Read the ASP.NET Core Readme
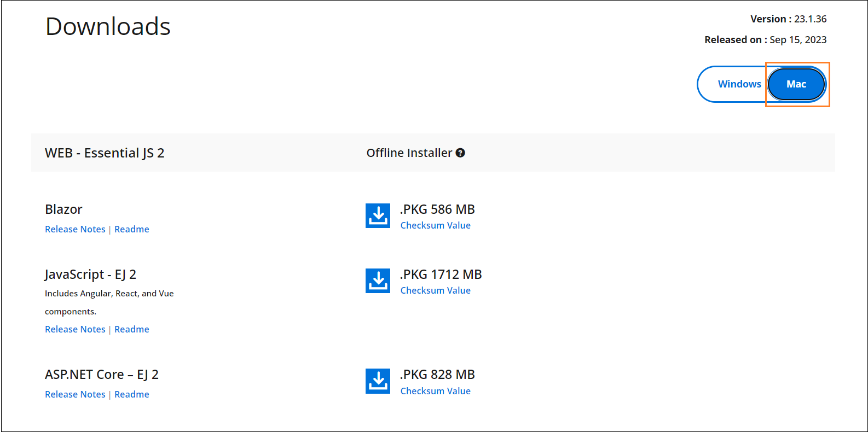The image size is (868, 432). (132, 394)
